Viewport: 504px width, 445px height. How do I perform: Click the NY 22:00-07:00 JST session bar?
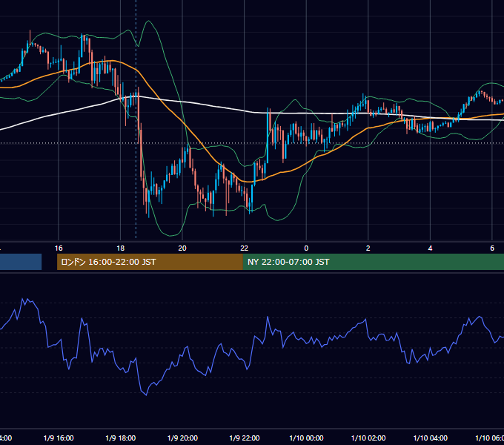(x=374, y=262)
